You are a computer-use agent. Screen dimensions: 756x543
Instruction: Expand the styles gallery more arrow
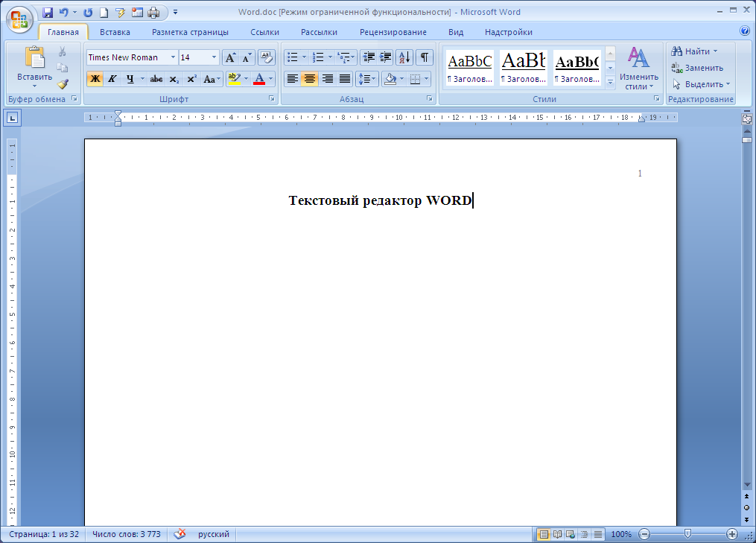tap(611, 83)
